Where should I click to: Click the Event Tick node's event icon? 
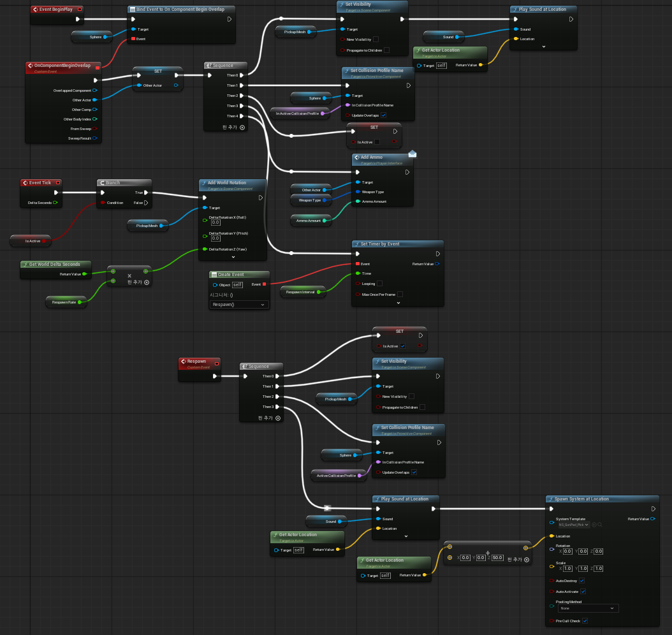coord(26,183)
